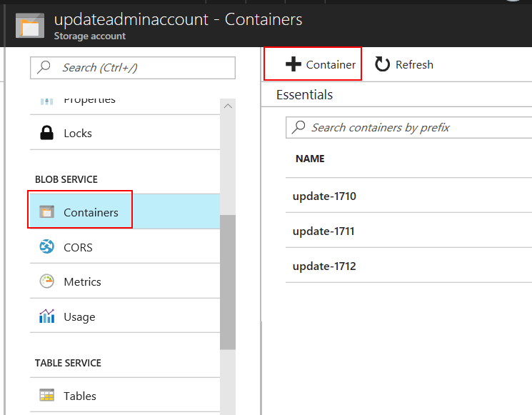Open the Usage menu item

point(125,316)
